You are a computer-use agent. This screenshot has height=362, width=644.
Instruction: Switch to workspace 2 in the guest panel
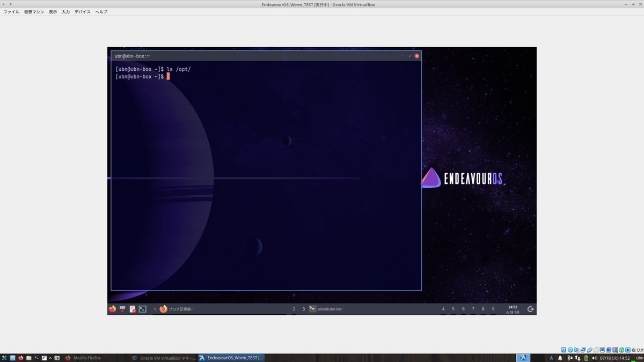pyautogui.click(x=294, y=309)
